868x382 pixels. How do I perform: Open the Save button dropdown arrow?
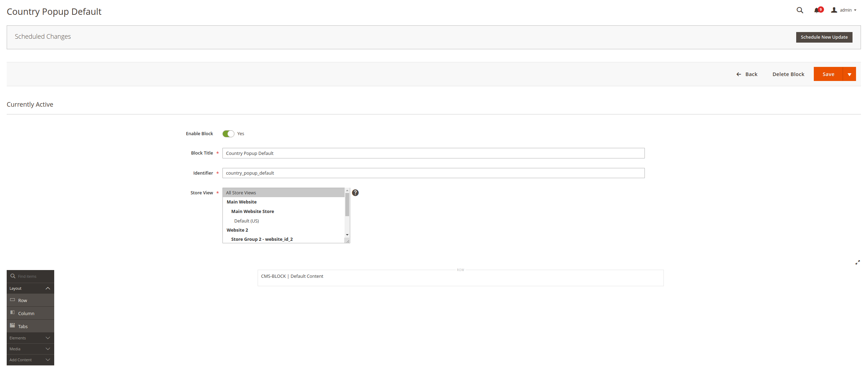[849, 74]
